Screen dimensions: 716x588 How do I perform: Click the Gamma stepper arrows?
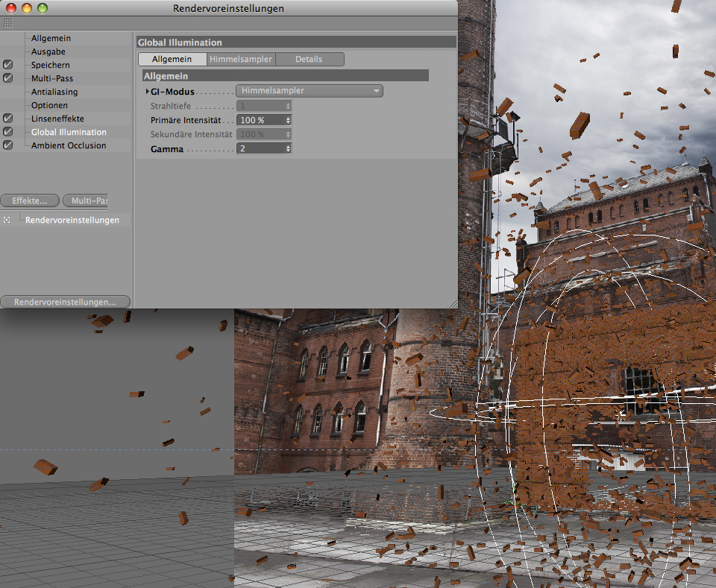click(288, 148)
